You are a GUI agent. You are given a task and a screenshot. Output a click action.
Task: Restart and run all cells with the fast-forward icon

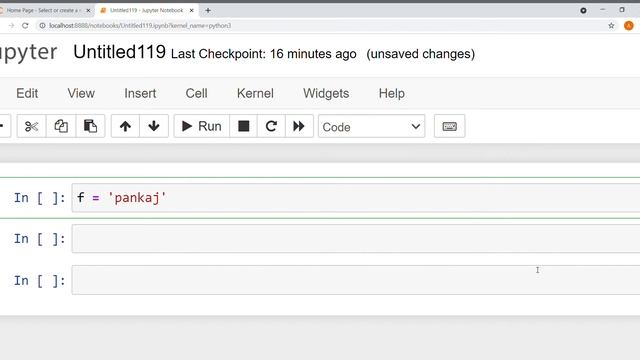pyautogui.click(x=299, y=126)
